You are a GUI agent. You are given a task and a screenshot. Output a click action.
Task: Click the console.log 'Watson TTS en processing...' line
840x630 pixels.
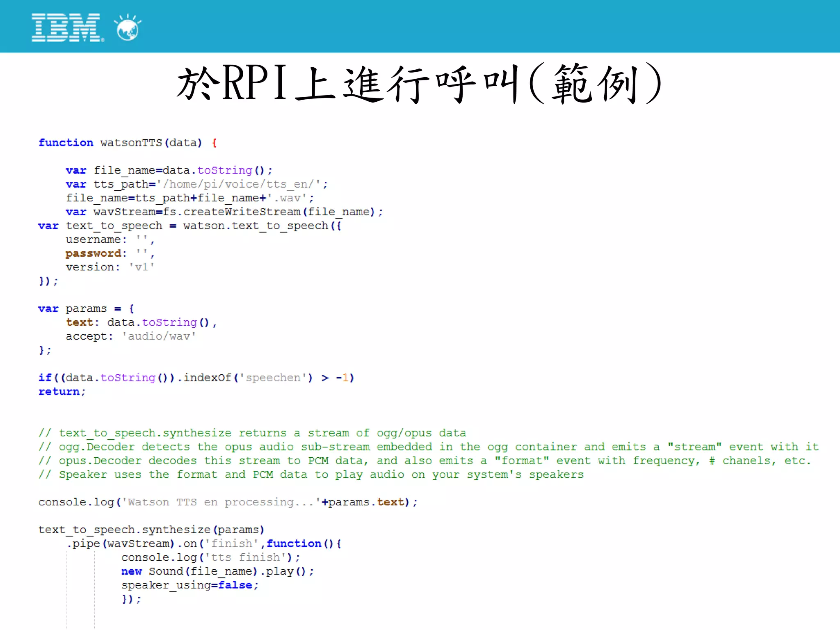tap(228, 502)
